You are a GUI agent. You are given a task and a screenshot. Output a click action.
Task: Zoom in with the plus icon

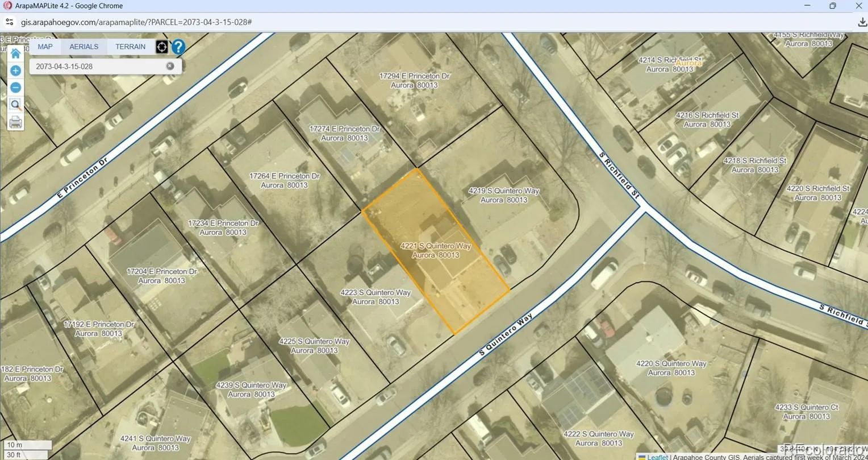click(x=15, y=71)
